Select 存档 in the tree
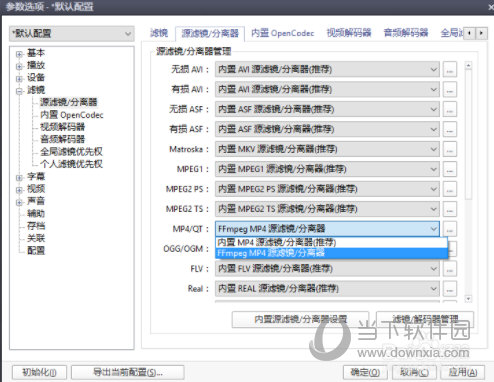Image resolution: width=494 pixels, height=382 pixels. point(36,226)
